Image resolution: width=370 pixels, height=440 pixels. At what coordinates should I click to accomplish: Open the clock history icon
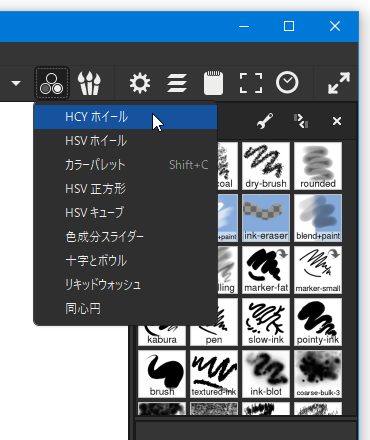click(x=287, y=82)
